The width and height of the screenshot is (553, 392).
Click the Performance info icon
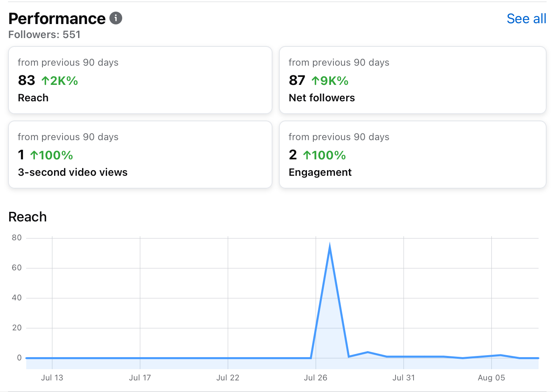[116, 18]
